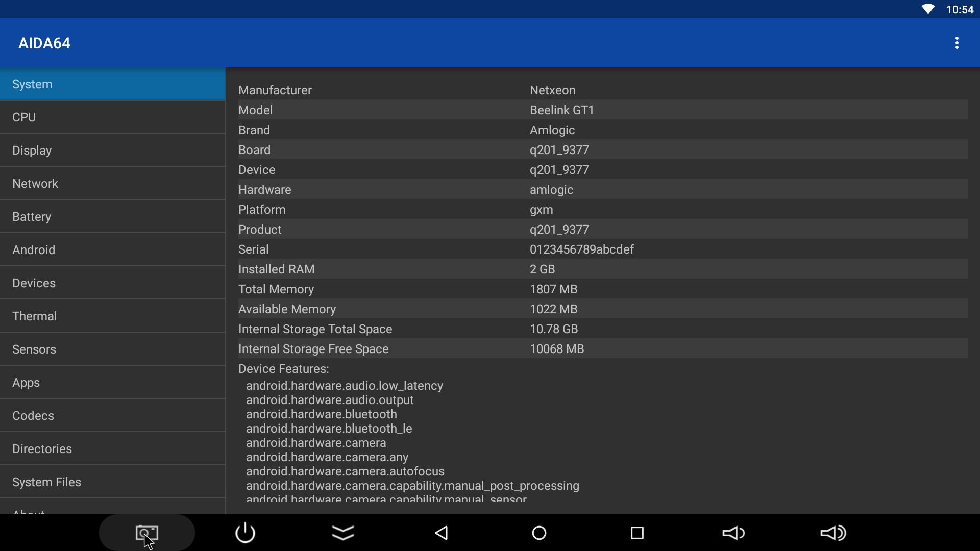980x551 pixels.
Task: Open the Display category
Action: (x=113, y=151)
